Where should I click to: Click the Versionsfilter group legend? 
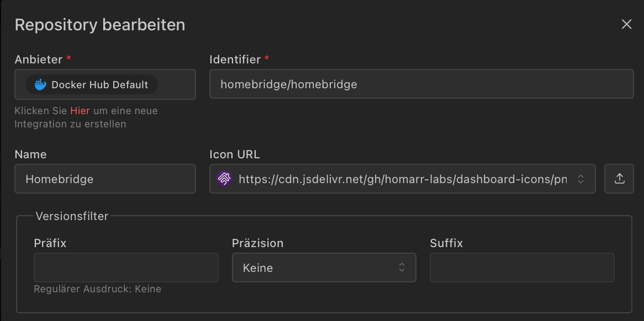click(72, 216)
